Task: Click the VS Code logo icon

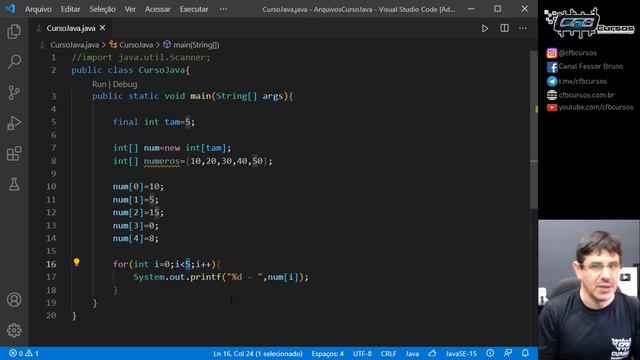Action: (10, 9)
